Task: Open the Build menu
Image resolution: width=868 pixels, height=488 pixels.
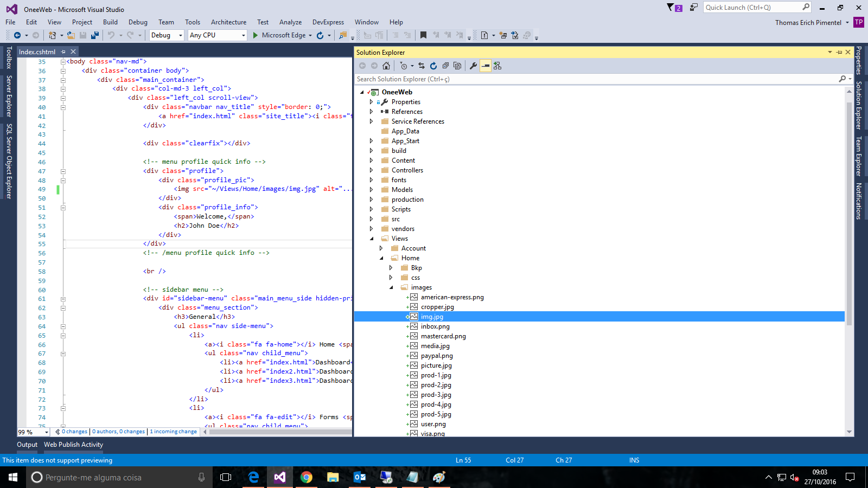Action: coord(110,22)
